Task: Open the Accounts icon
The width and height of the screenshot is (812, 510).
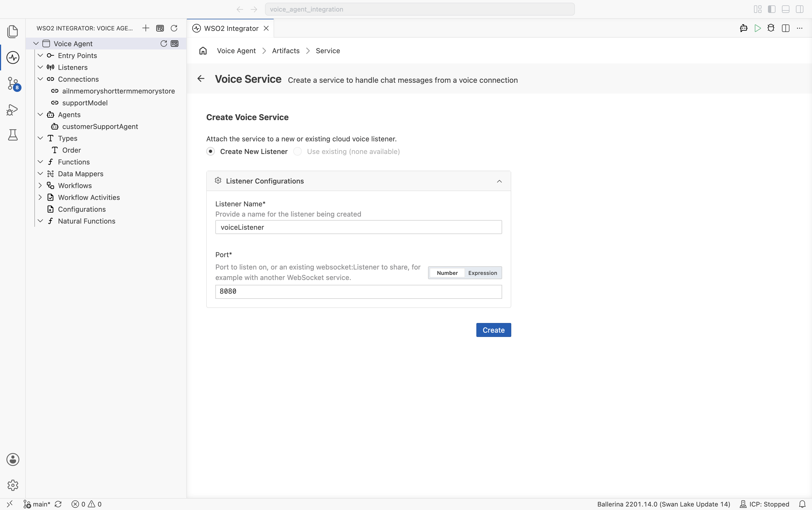Action: (13, 459)
